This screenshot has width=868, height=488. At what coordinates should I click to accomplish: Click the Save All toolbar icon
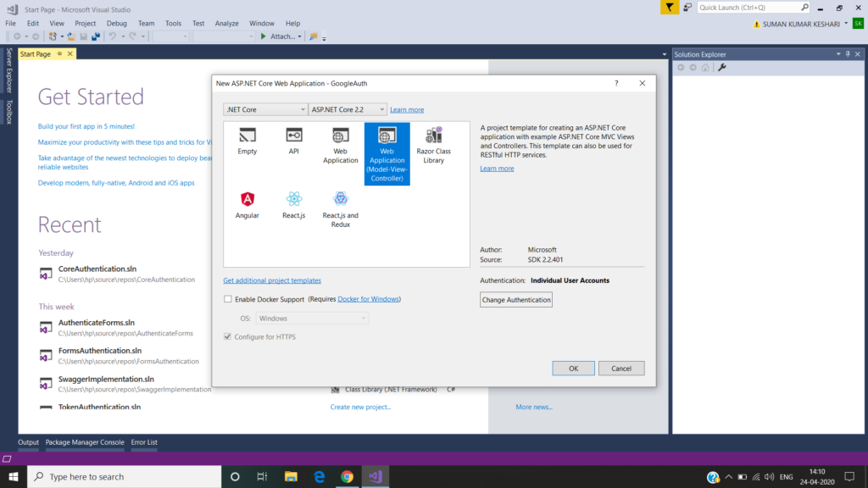pyautogui.click(x=96, y=36)
